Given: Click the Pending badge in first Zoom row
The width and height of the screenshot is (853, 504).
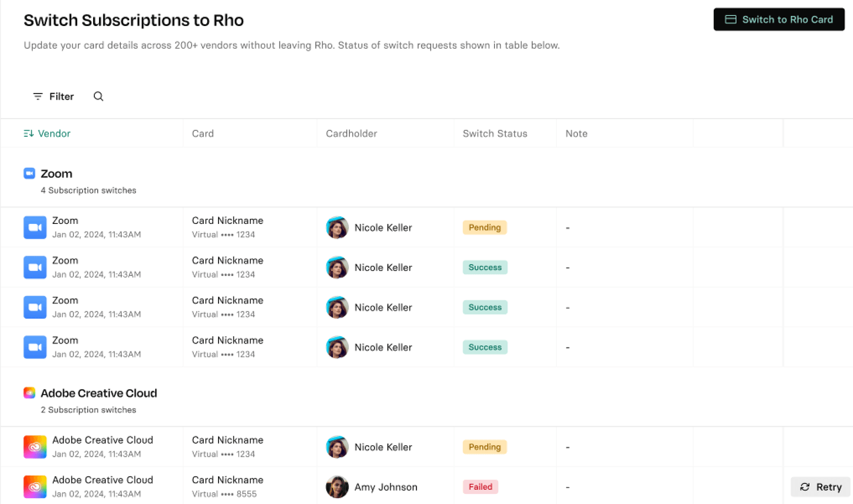Looking at the screenshot, I should (x=485, y=227).
